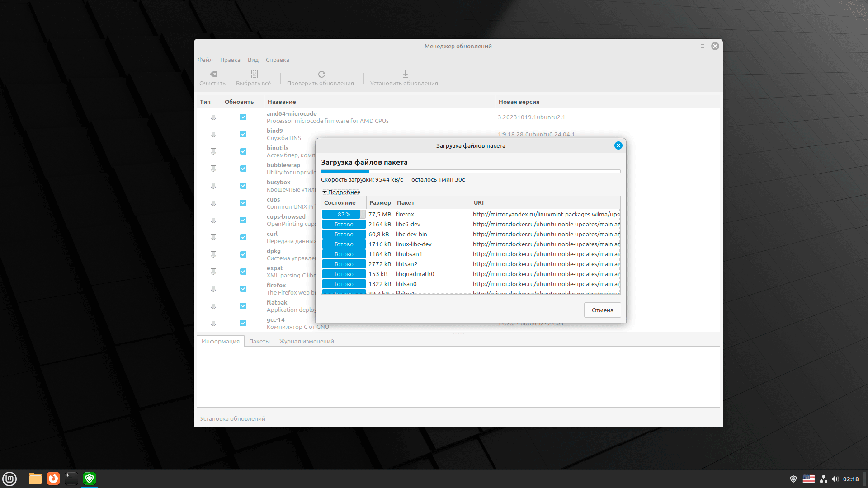Click the update shield icon in taskbar
Viewport: 868px width, 488px height.
(x=90, y=479)
